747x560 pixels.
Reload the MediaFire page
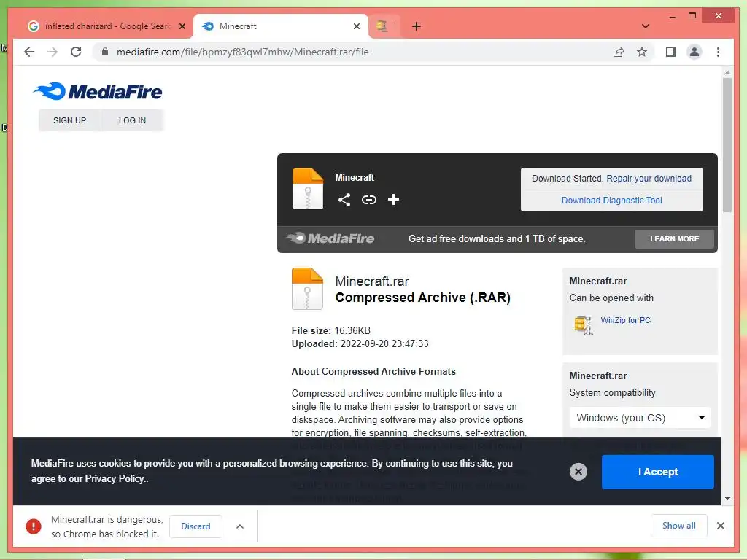point(76,52)
